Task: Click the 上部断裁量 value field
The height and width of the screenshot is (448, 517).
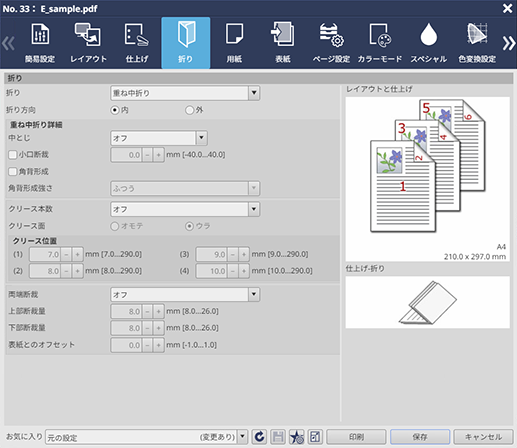Action: coord(126,311)
